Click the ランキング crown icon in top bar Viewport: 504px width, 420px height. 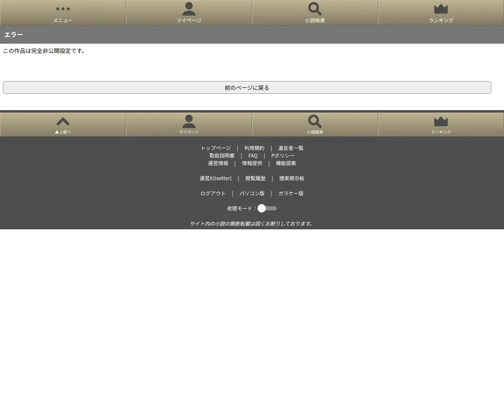[x=441, y=9]
